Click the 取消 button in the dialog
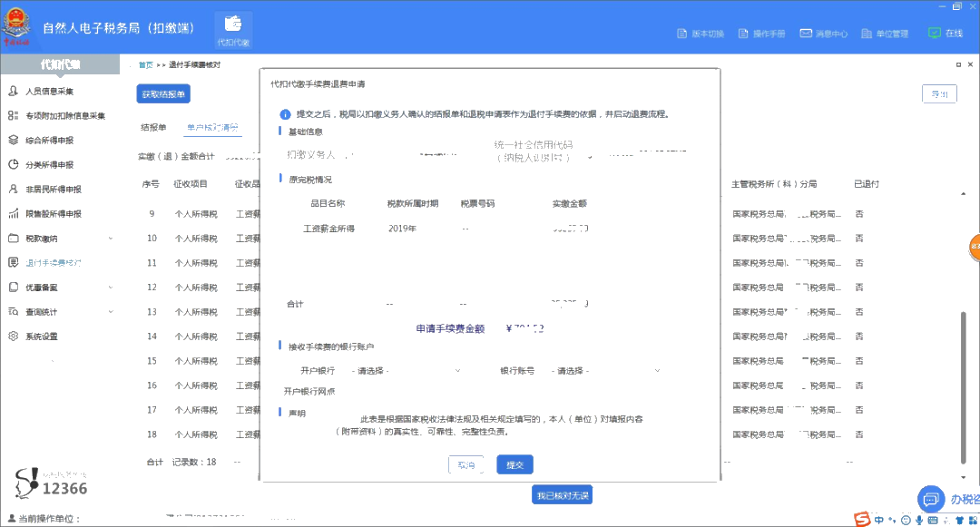The image size is (980, 527). [x=466, y=464]
